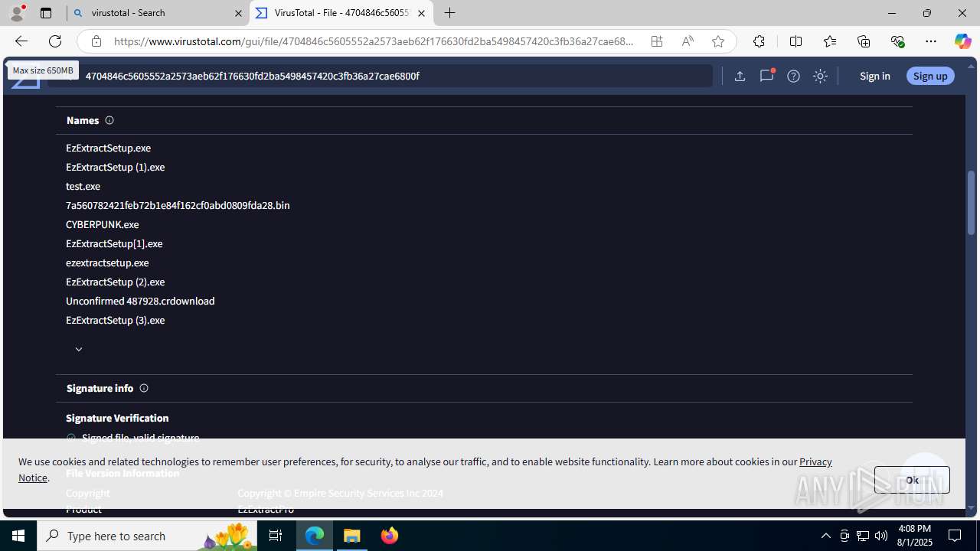Image resolution: width=980 pixels, height=551 pixels.
Task: Select file name EzExtractSetup[1].exe
Action: [x=114, y=243]
